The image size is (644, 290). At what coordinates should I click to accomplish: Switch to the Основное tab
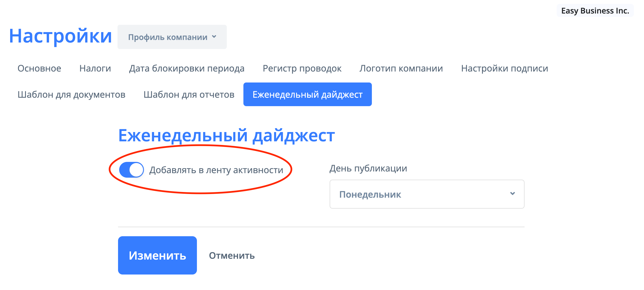click(39, 68)
